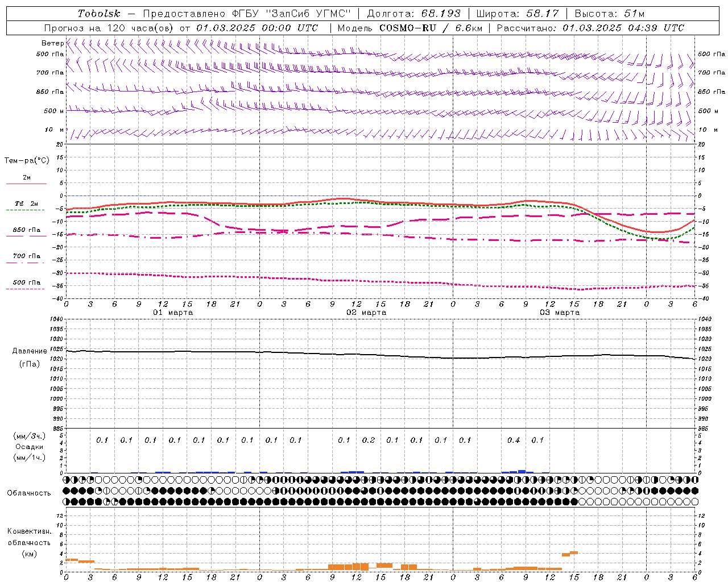Select 'Прогноз на 120 часа(ов)' forecast text

click(109, 28)
